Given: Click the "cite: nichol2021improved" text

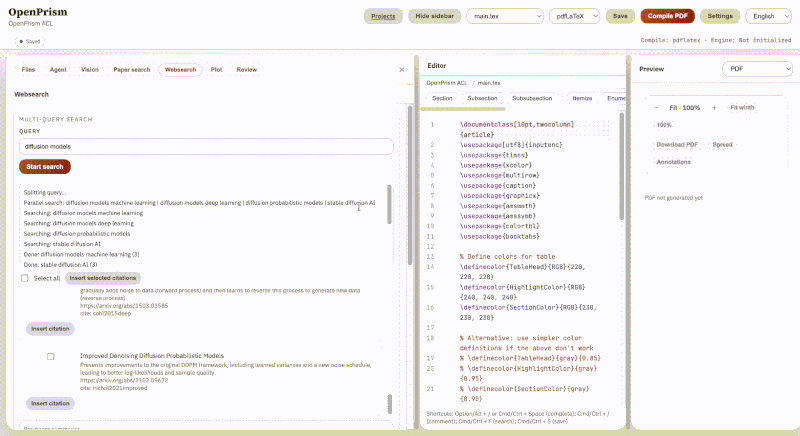Looking at the screenshot, I should (113, 388).
